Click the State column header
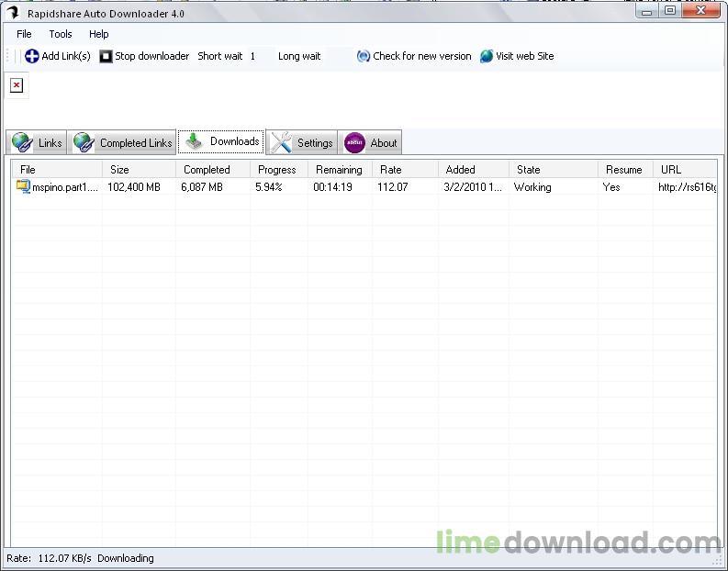The width and height of the screenshot is (728, 571). [x=553, y=170]
